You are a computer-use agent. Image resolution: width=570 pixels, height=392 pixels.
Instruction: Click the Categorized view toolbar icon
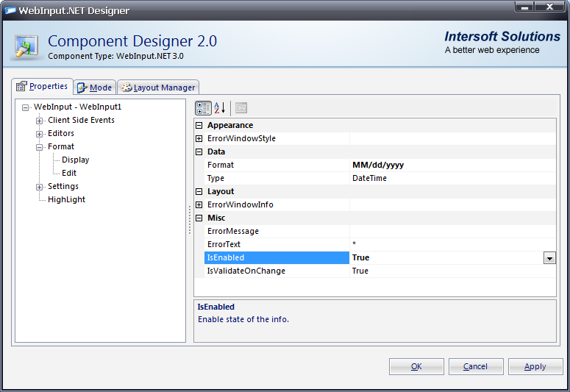coord(203,108)
